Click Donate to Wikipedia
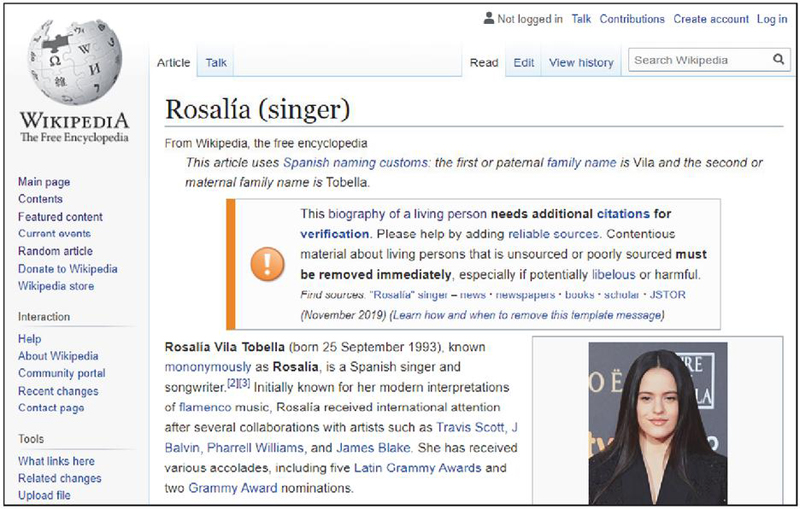This screenshot has height=509, width=800. tap(67, 269)
